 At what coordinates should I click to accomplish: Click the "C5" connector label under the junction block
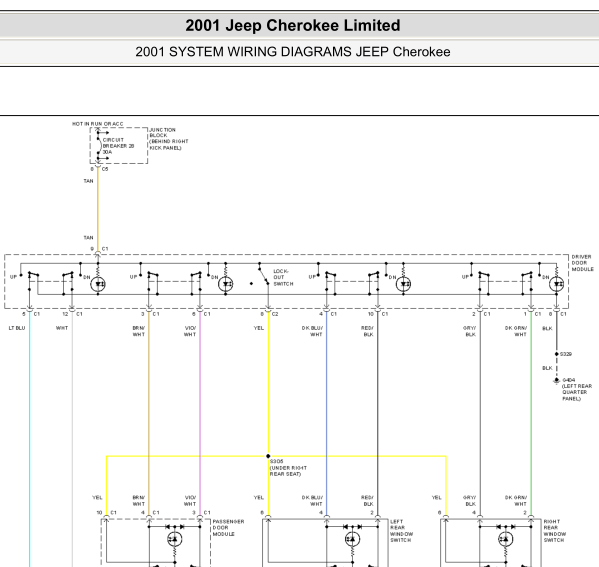point(105,168)
